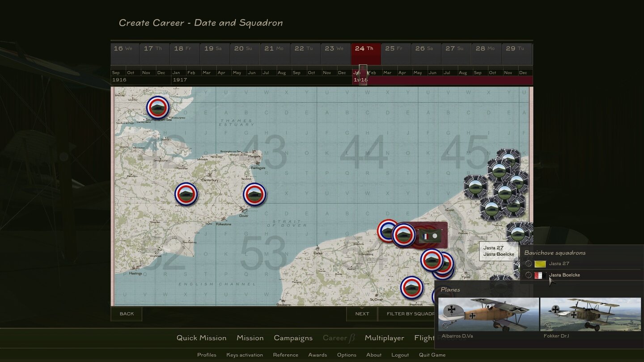Click the highlighted roundel airfield on the French coast
This screenshot has width=644, height=362.
pyautogui.click(x=404, y=235)
